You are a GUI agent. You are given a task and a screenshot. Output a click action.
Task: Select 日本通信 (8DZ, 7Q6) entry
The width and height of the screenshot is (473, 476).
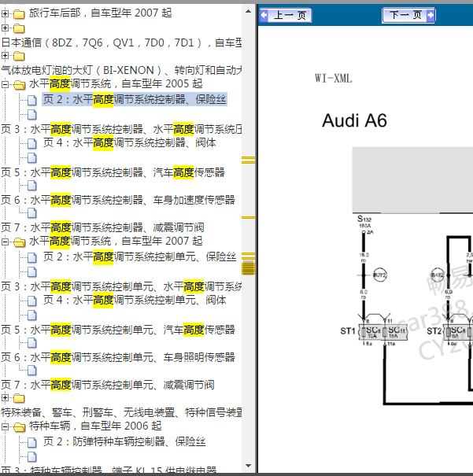121,42
